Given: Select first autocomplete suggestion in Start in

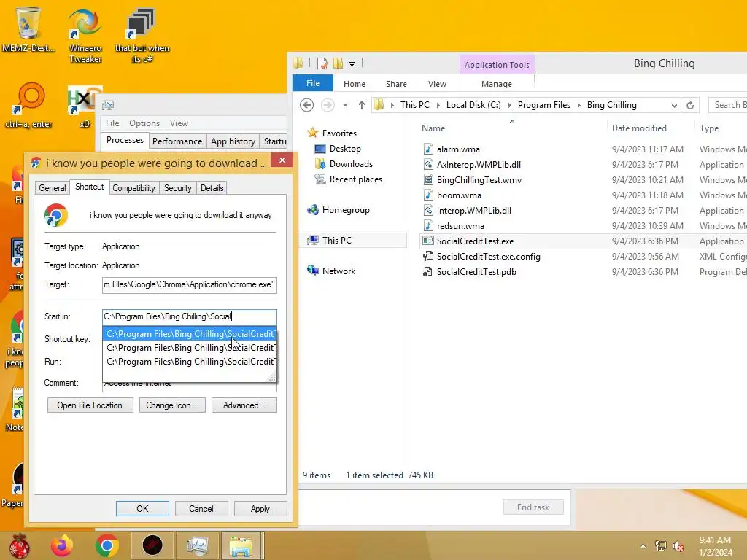Looking at the screenshot, I should pyautogui.click(x=190, y=334).
